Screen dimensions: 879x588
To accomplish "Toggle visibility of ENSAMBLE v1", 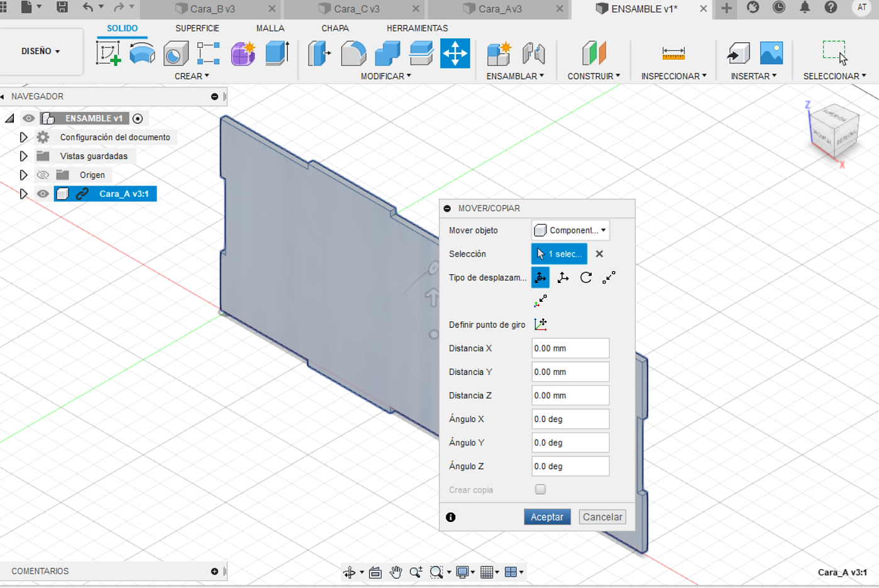I will pyautogui.click(x=28, y=118).
